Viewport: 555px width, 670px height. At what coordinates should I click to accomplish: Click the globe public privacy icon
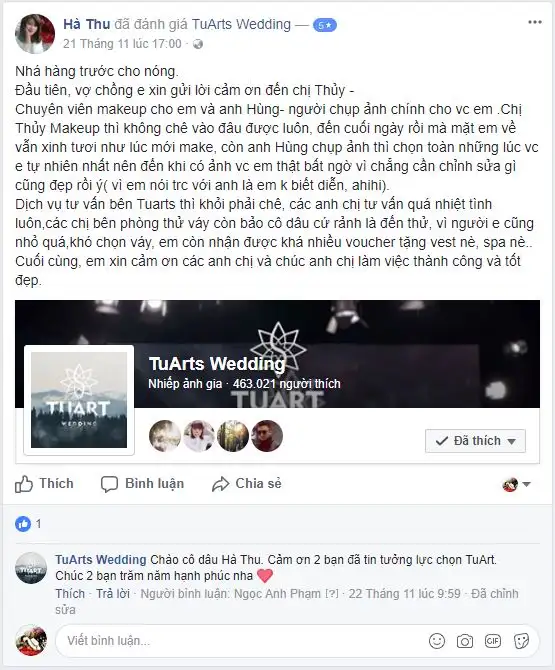pos(198,44)
